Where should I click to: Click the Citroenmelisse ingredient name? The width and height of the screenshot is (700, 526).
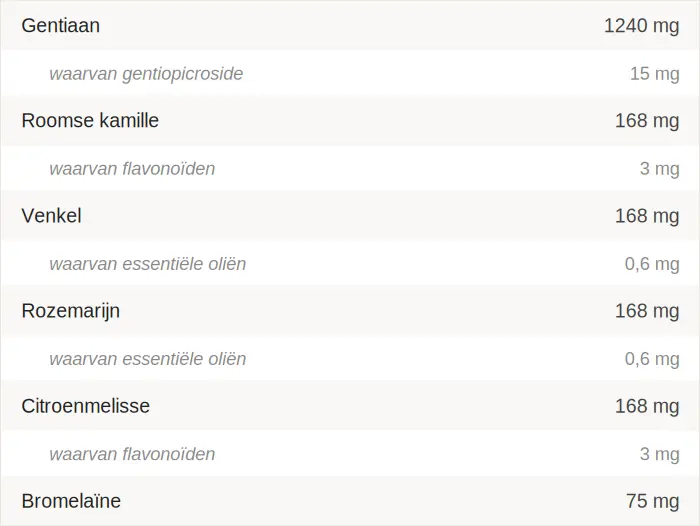(86, 406)
